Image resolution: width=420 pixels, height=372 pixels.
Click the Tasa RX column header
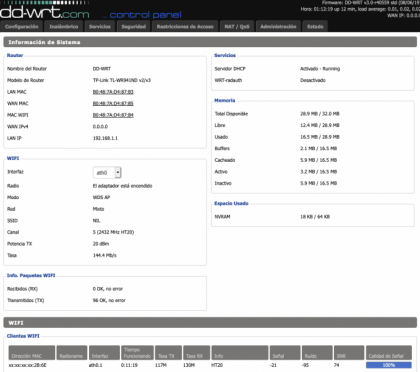click(x=197, y=353)
